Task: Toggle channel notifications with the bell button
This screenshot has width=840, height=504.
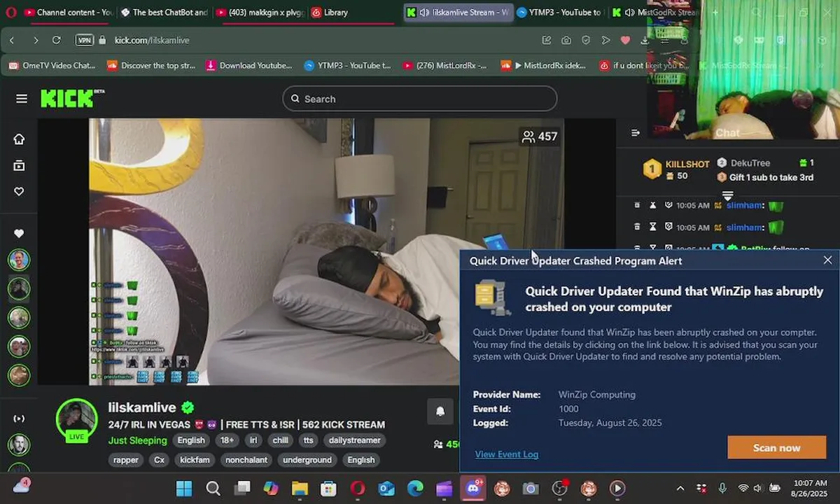Action: click(x=440, y=412)
